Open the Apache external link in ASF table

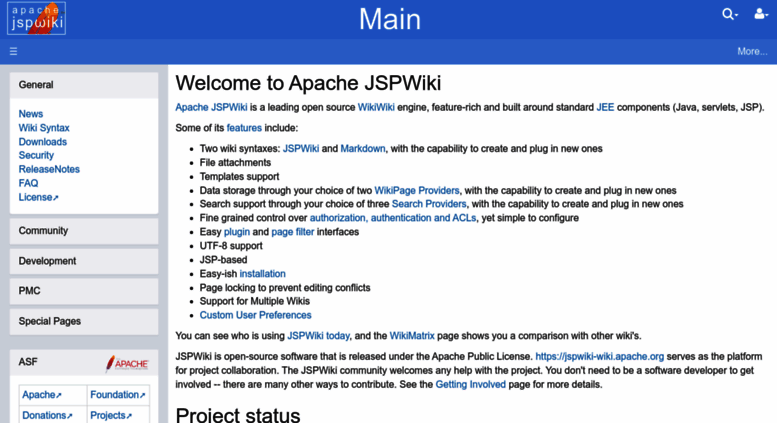(42, 395)
